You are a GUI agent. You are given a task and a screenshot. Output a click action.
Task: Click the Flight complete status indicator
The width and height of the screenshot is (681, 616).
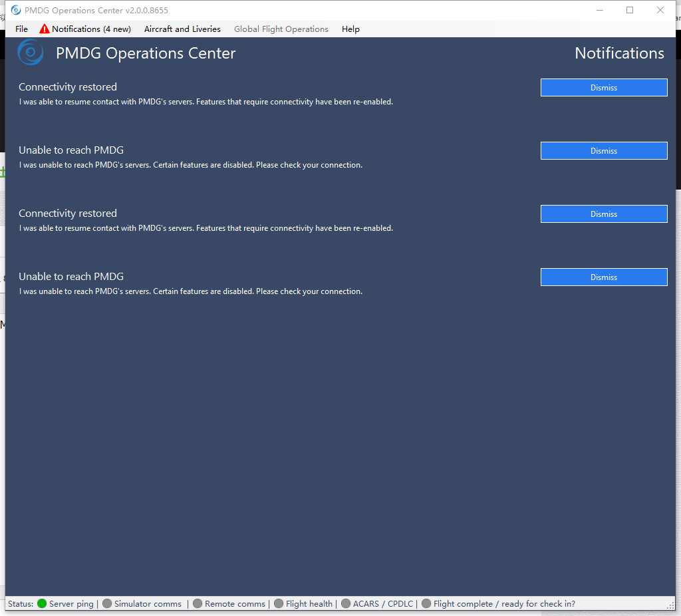pyautogui.click(x=426, y=603)
